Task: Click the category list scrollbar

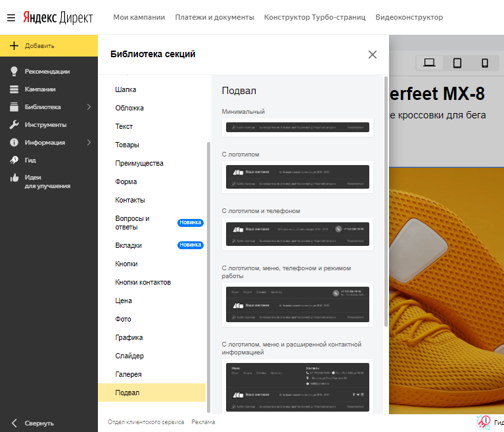Action: point(208,277)
